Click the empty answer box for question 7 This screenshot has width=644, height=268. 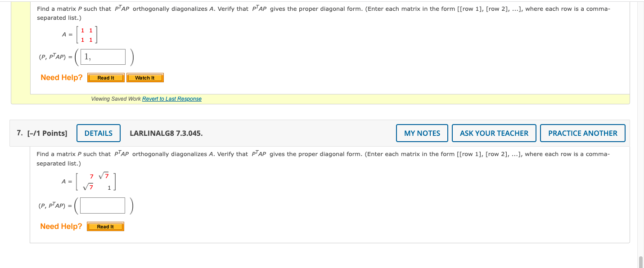coord(102,205)
